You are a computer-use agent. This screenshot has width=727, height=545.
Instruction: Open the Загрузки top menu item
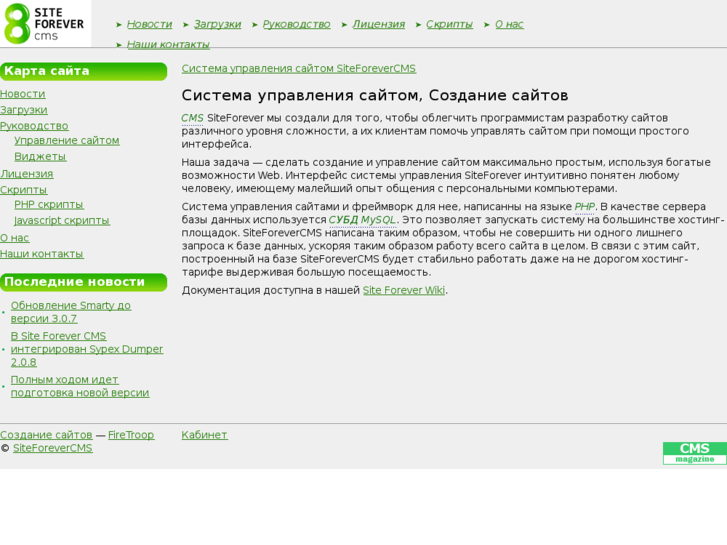tap(217, 24)
